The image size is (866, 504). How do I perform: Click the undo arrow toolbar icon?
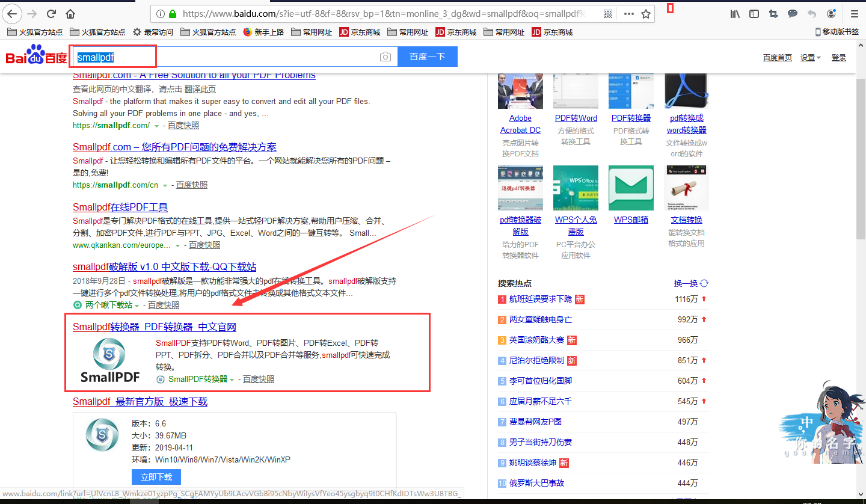click(x=812, y=13)
